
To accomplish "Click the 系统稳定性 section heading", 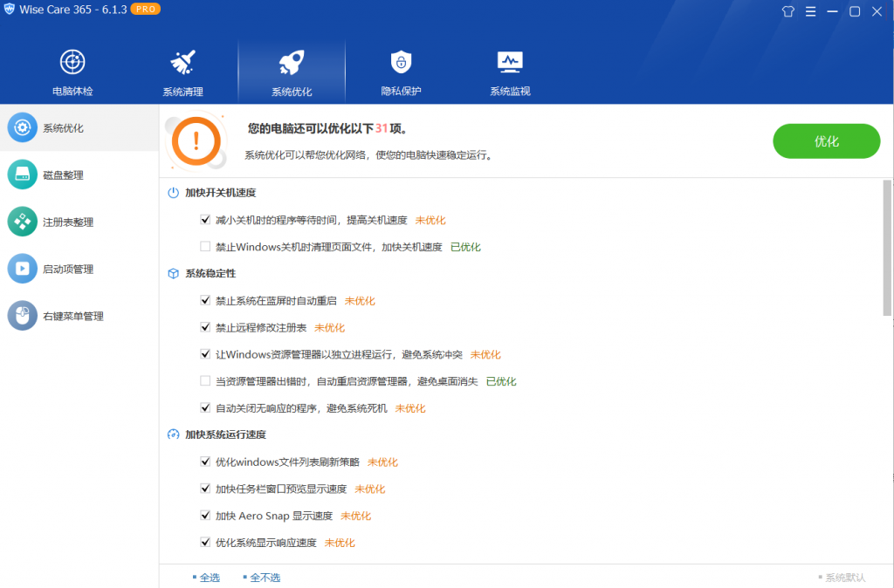I will pos(210,273).
